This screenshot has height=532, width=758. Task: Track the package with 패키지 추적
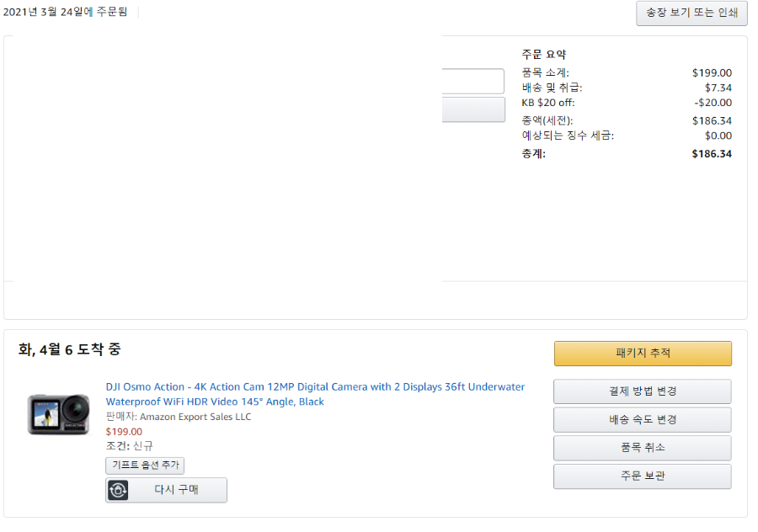coord(643,354)
